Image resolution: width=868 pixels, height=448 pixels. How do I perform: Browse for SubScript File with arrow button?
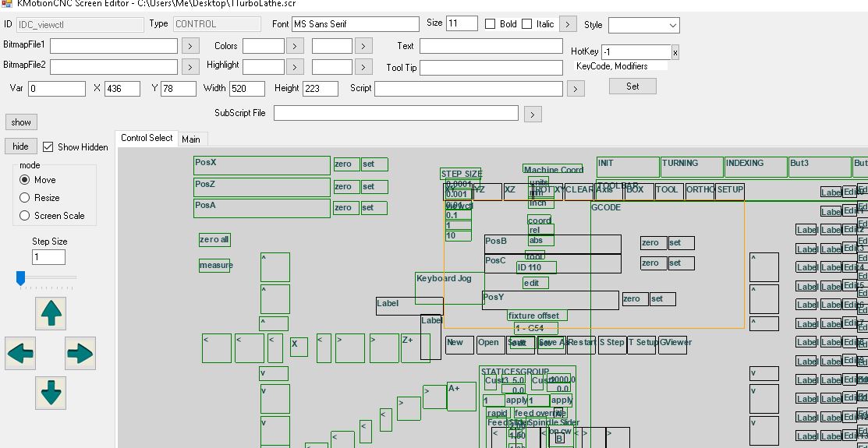click(533, 115)
